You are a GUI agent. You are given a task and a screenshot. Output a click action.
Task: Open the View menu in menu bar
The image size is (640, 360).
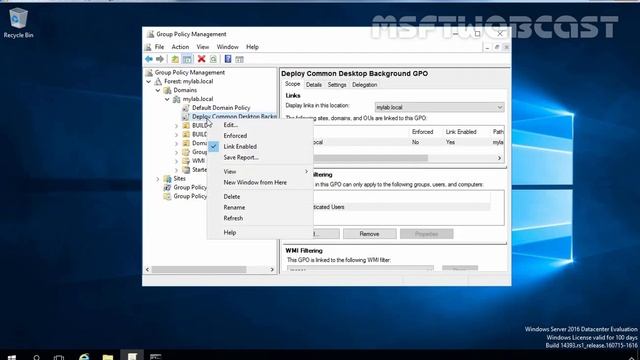(x=202, y=47)
